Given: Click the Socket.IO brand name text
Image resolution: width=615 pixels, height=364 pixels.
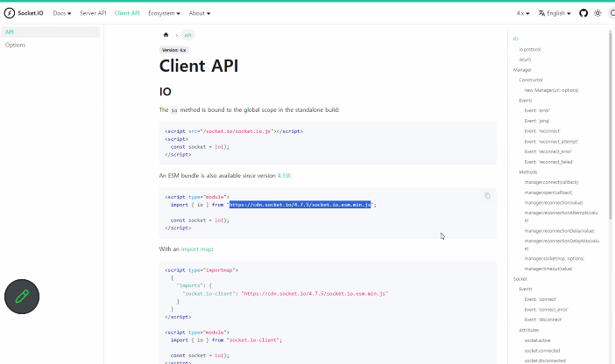Looking at the screenshot, I should coord(31,13).
